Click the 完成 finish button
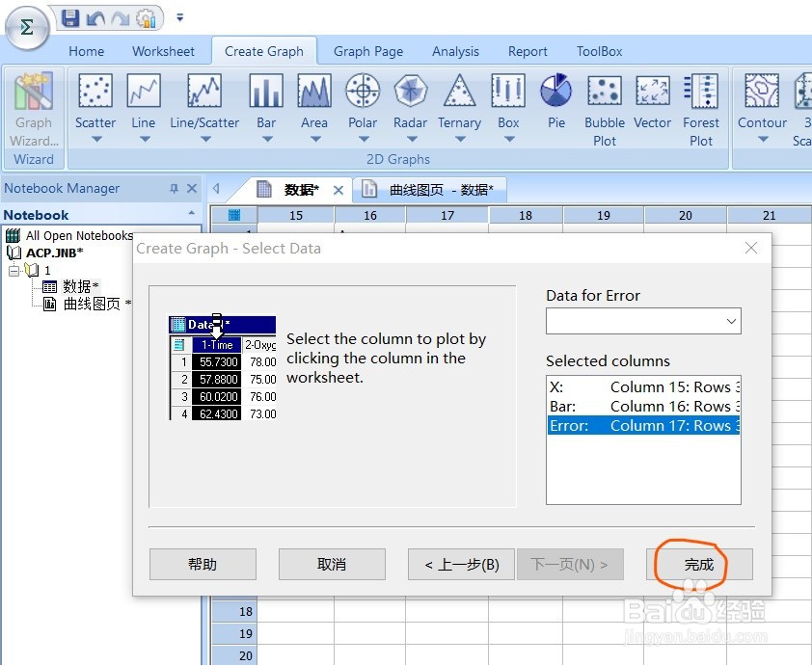 pyautogui.click(x=699, y=564)
